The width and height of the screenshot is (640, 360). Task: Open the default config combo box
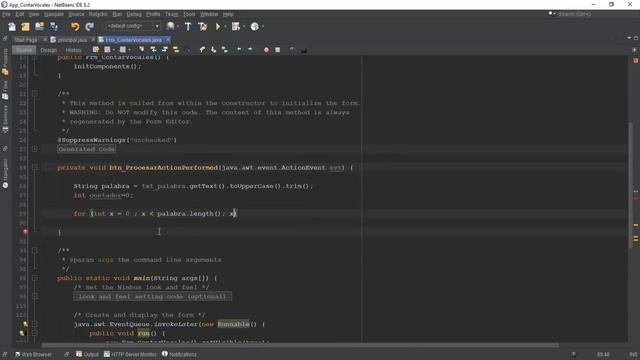tap(133, 26)
